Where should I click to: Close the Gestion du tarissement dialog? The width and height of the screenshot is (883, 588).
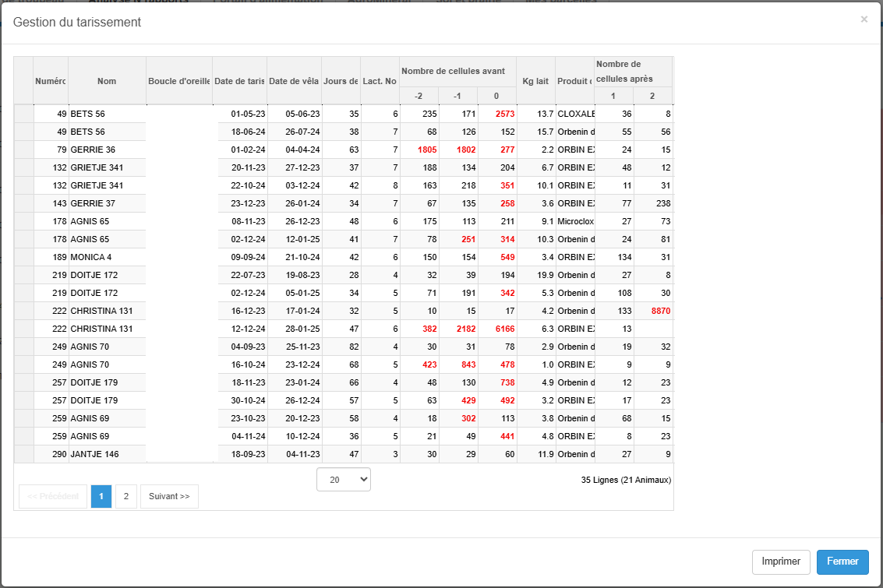(864, 19)
